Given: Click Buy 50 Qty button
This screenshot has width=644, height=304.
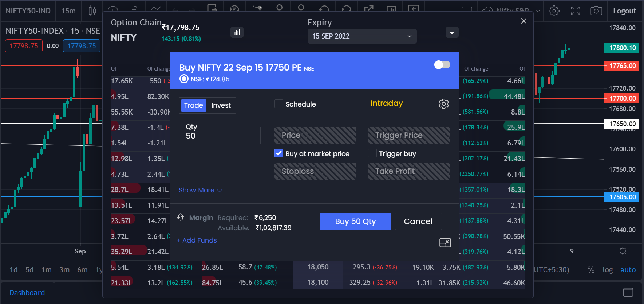Looking at the screenshot, I should click(355, 221).
